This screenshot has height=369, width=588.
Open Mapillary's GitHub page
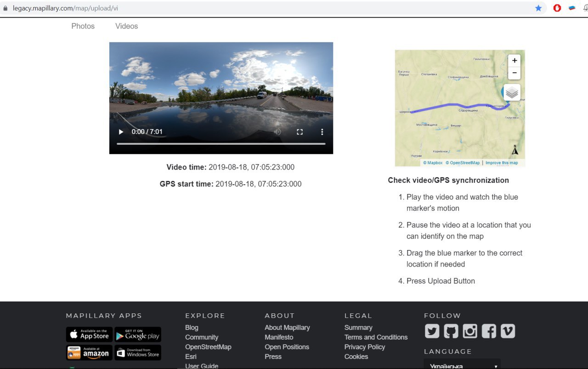(x=451, y=331)
